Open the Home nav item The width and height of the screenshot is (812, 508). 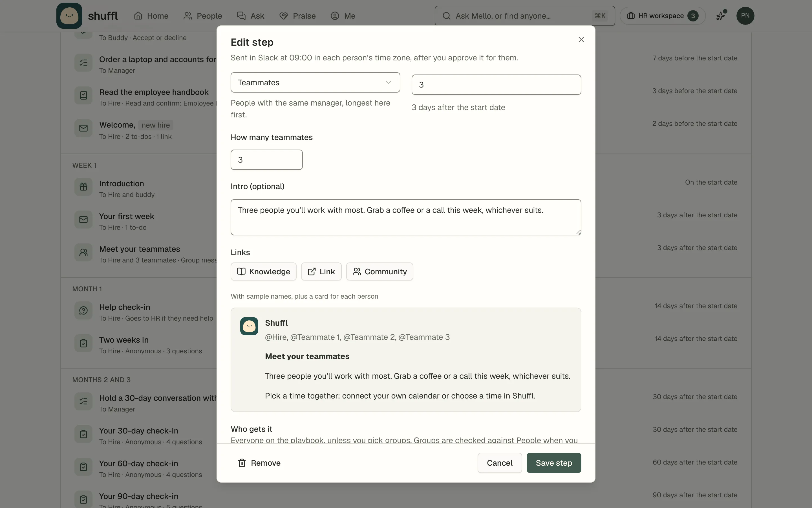tap(151, 16)
